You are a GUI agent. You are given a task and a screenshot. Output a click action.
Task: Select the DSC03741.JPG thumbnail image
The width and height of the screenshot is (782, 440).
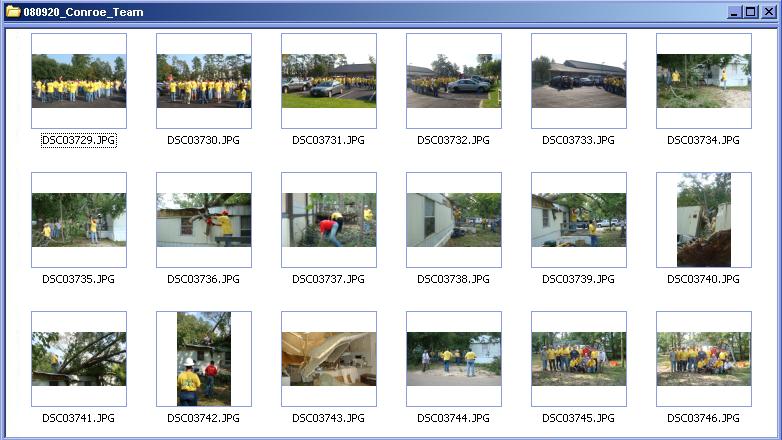tap(79, 359)
